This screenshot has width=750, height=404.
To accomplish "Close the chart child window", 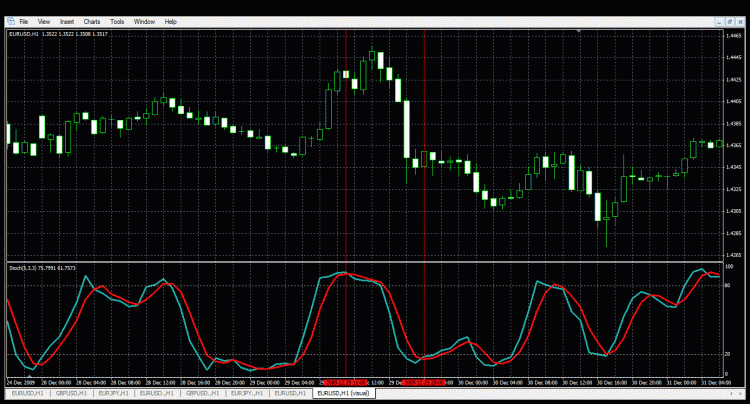I will click(x=740, y=22).
